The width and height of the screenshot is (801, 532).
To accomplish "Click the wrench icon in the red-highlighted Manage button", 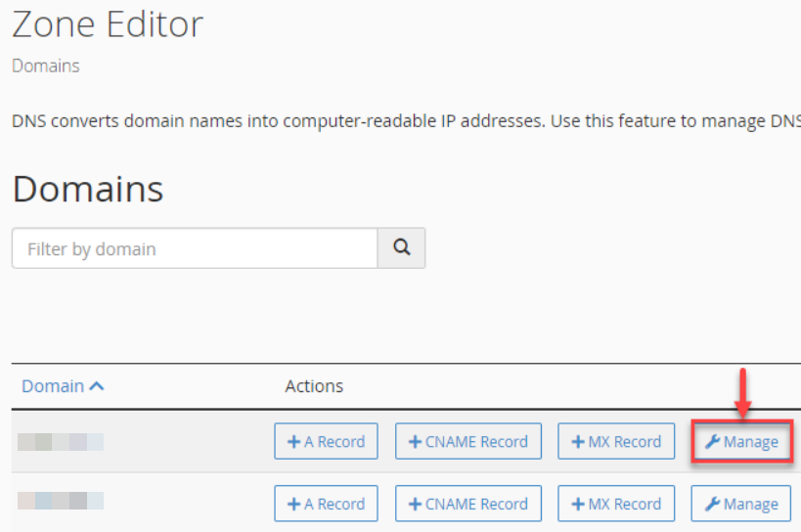I will click(712, 442).
